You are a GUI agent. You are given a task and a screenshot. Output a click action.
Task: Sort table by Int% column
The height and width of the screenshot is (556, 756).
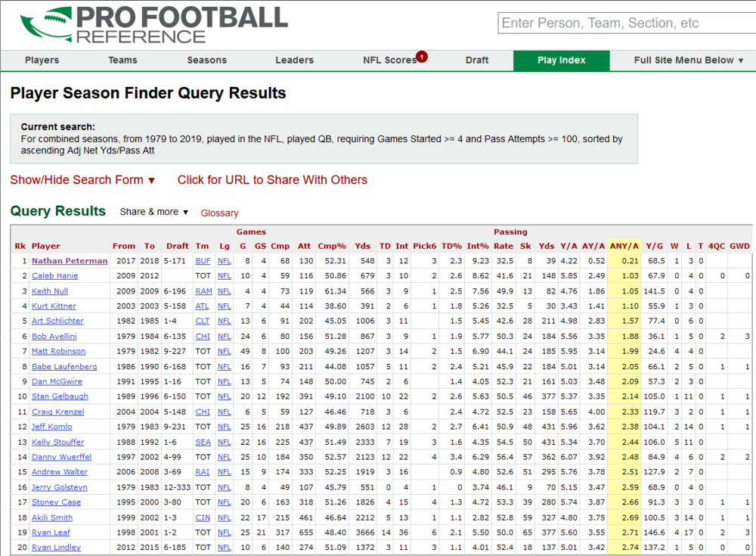478,246
